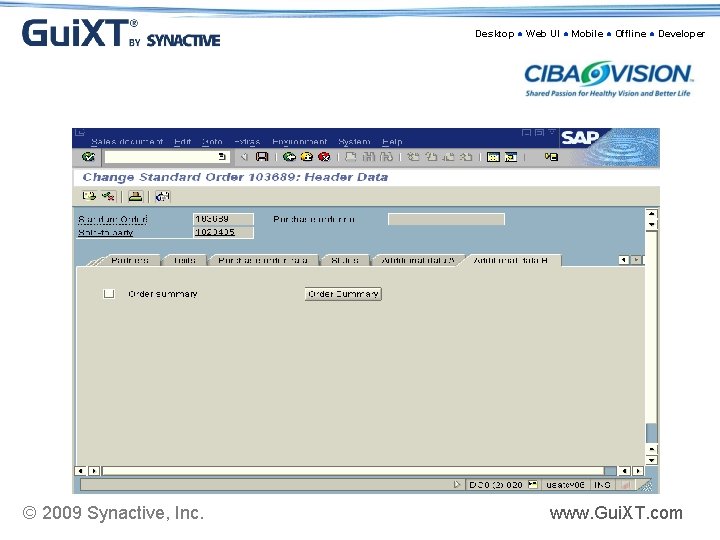Click the green Back arrow icon
Image resolution: width=720 pixels, height=540 pixels.
(289, 157)
